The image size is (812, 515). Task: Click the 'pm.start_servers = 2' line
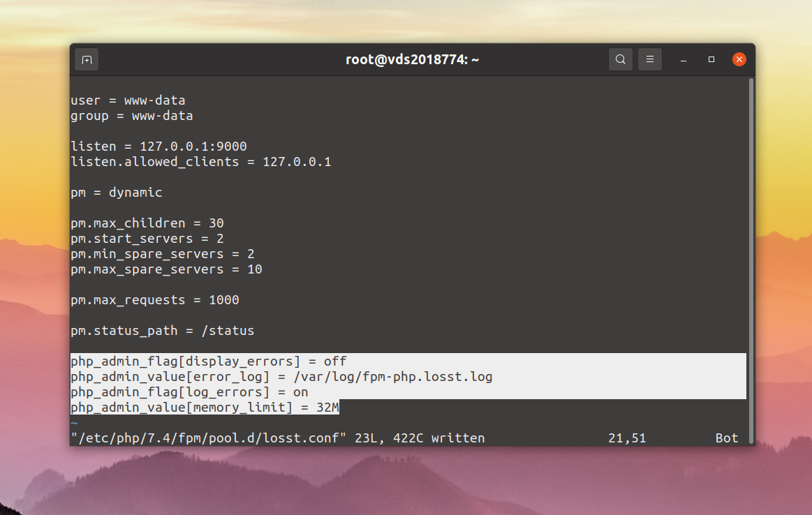[x=147, y=239]
